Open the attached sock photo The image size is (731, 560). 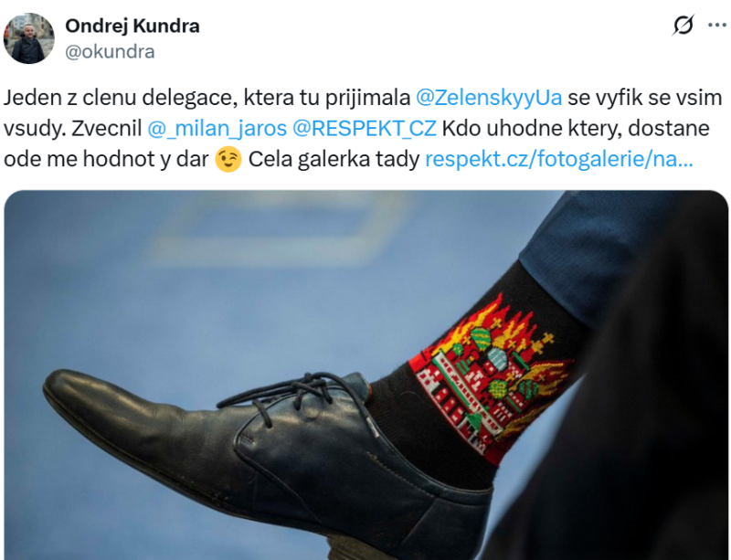[x=366, y=375]
